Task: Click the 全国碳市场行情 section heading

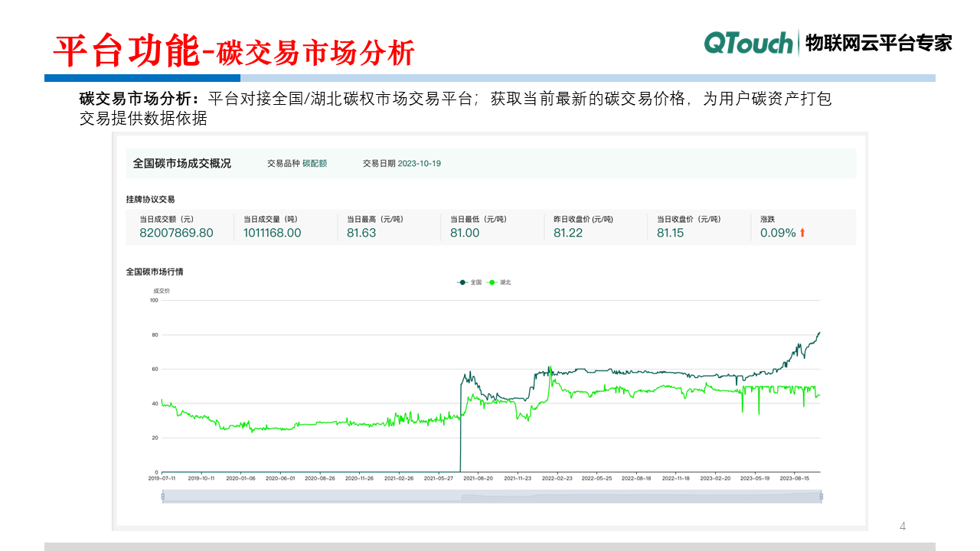Action: click(157, 271)
